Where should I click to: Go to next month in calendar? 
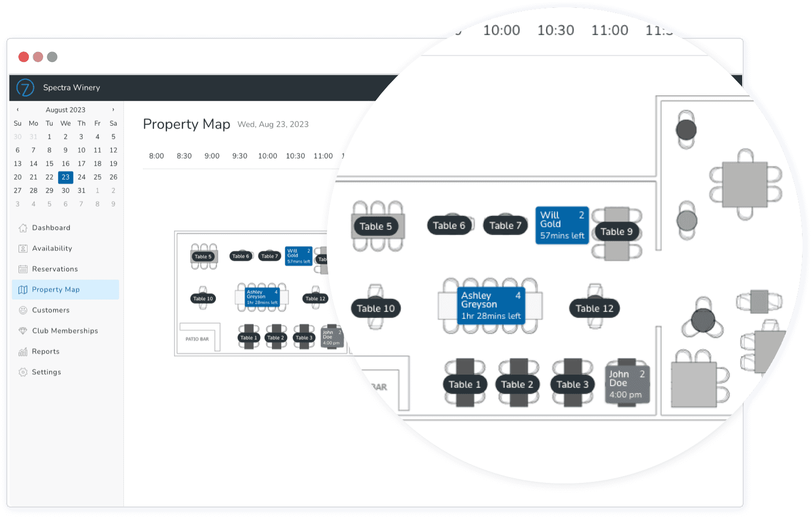[x=113, y=110]
